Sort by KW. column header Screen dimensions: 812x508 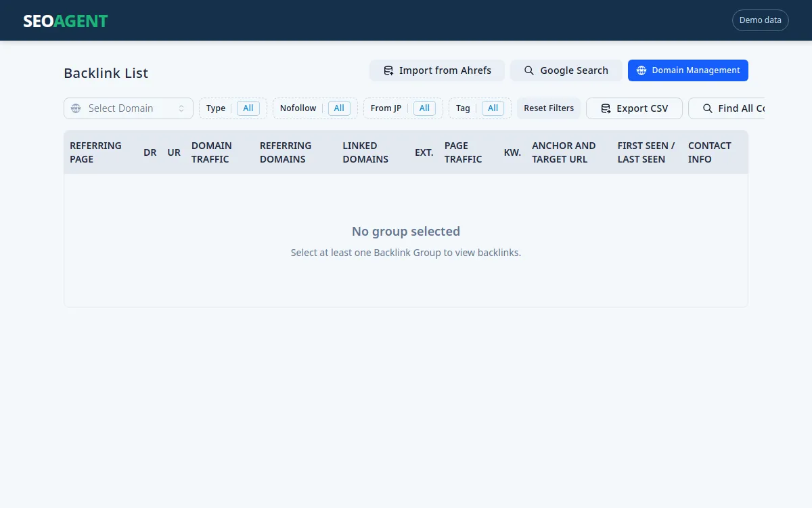click(x=512, y=152)
